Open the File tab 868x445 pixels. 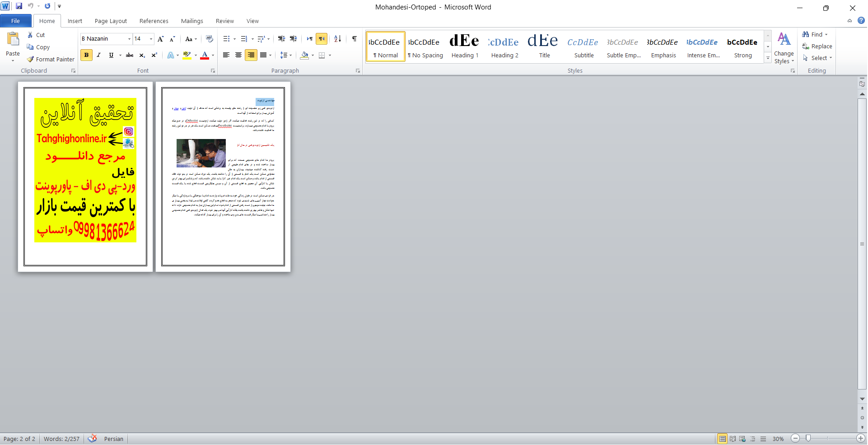[x=15, y=21]
